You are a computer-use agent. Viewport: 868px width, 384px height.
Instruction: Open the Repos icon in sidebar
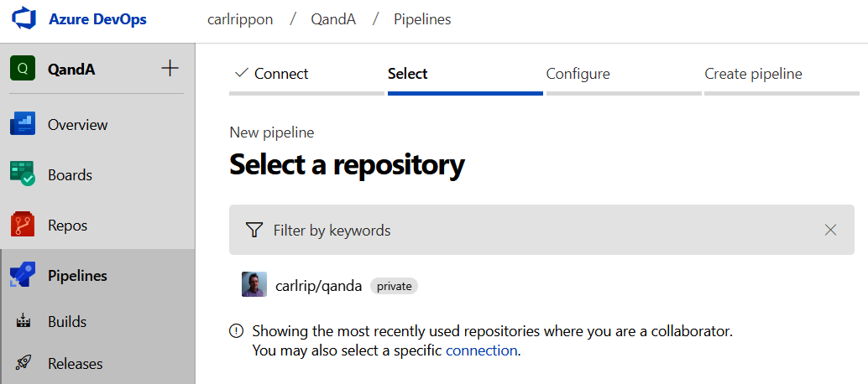tap(23, 226)
